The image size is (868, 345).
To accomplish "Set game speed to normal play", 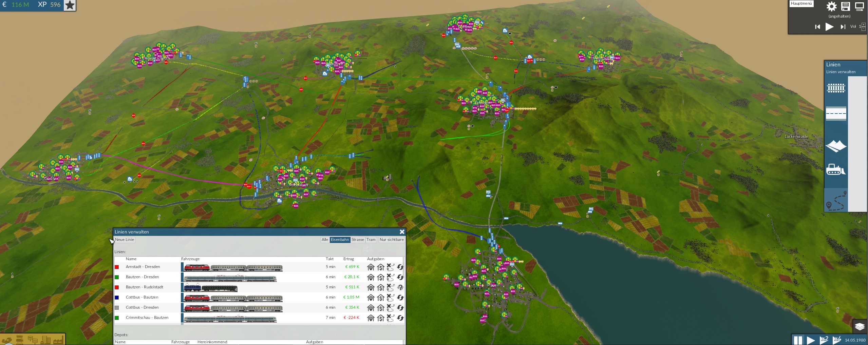I will pos(811,340).
